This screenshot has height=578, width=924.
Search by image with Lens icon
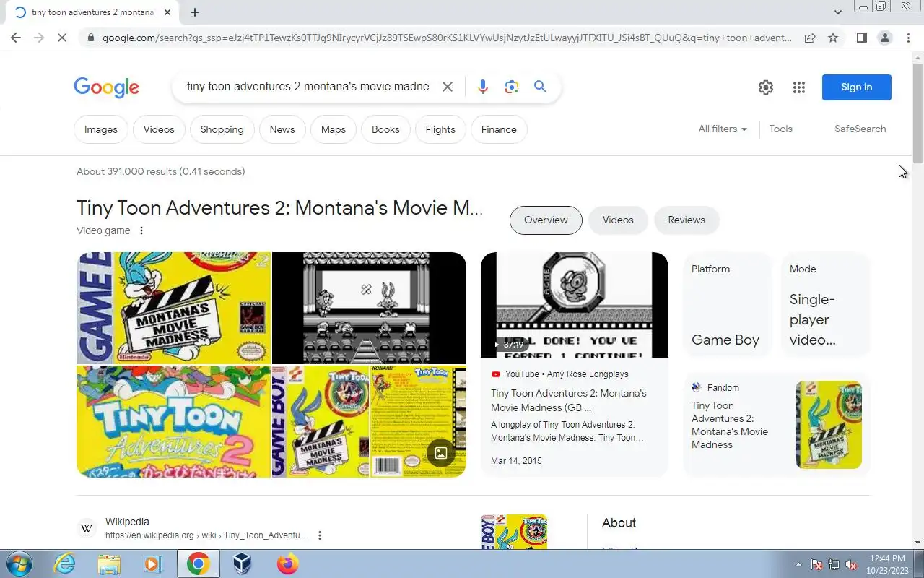(x=512, y=87)
